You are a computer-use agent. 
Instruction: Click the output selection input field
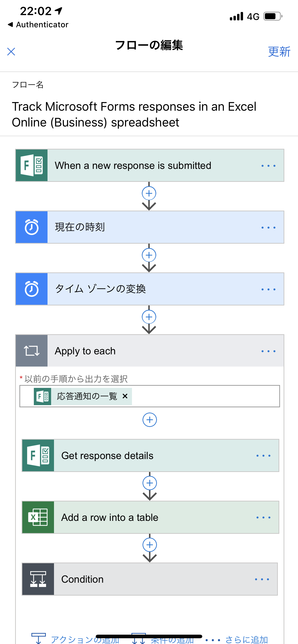click(149, 396)
